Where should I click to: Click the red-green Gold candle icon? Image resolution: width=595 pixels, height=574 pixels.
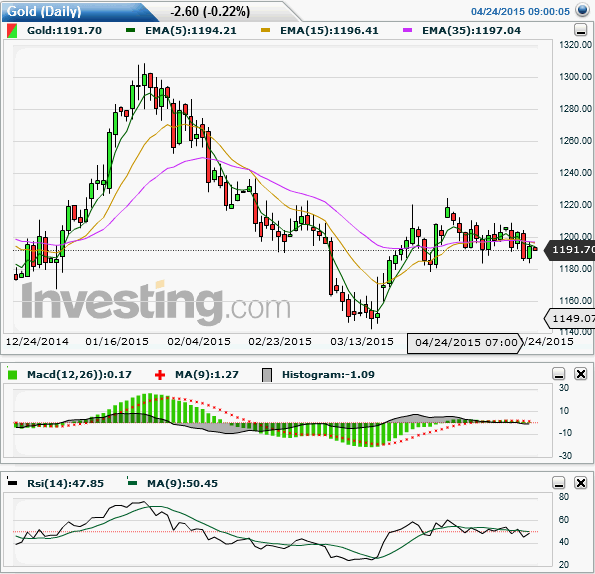(12, 31)
